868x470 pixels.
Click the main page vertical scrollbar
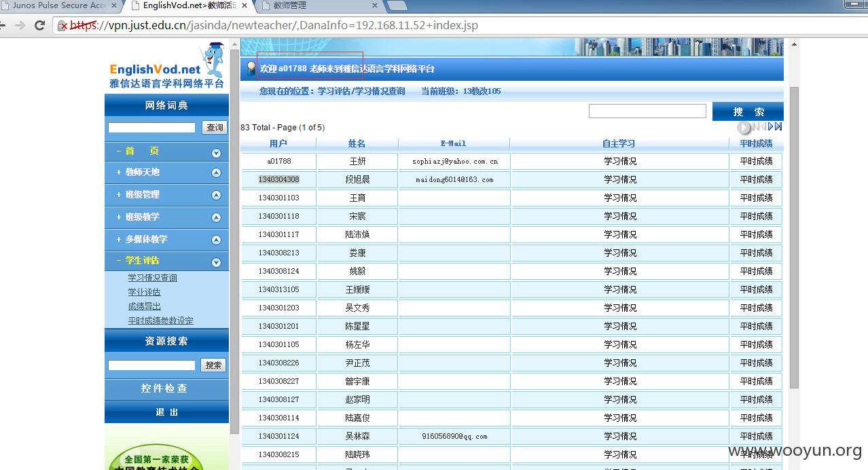tap(794, 238)
